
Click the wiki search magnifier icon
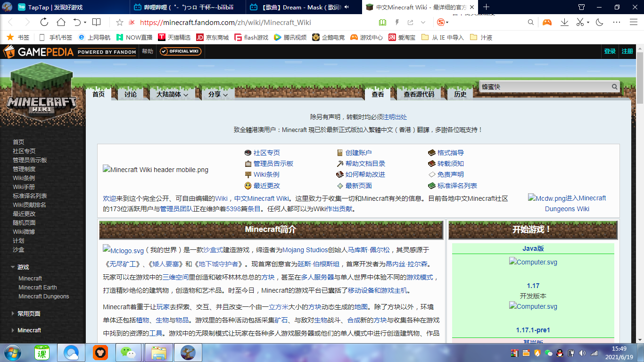[x=615, y=87]
